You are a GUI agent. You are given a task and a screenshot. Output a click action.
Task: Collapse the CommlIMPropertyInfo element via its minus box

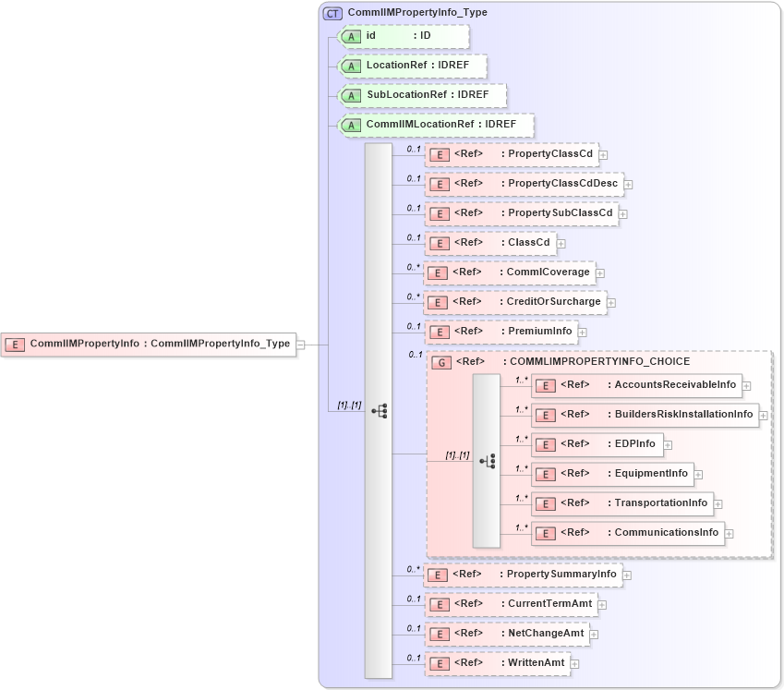click(300, 344)
